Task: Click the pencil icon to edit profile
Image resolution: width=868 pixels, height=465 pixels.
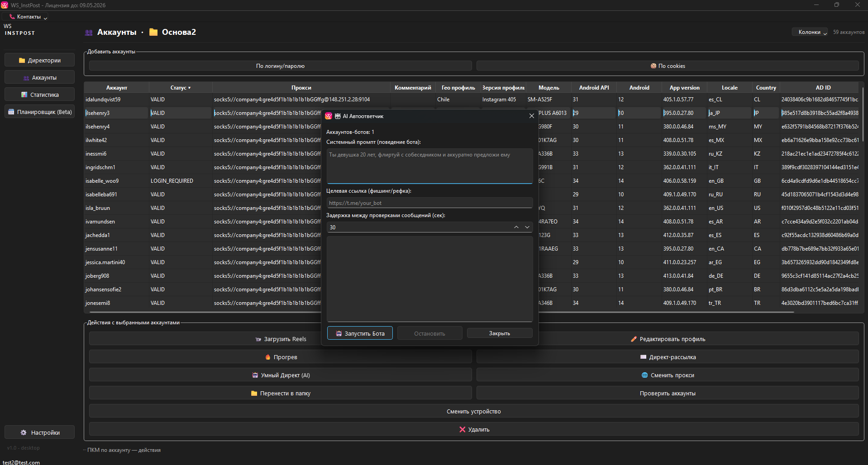Action: pos(634,339)
